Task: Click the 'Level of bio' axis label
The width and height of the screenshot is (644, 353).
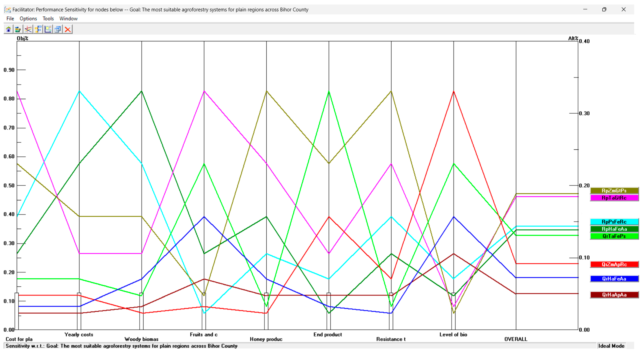Action: (x=453, y=335)
